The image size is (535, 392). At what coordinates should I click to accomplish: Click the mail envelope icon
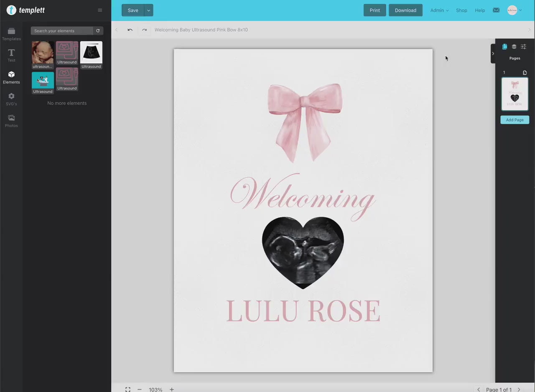(496, 10)
